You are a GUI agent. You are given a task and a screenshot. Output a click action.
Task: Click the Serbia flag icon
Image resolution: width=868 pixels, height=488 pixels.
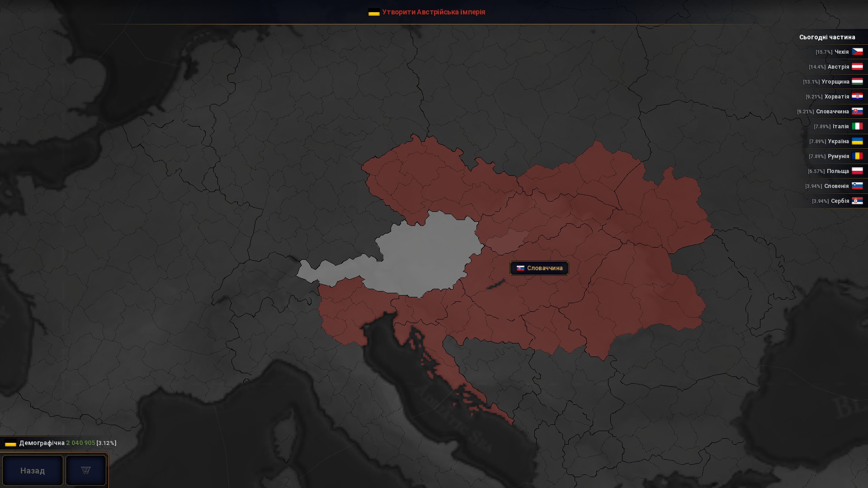pos(857,201)
